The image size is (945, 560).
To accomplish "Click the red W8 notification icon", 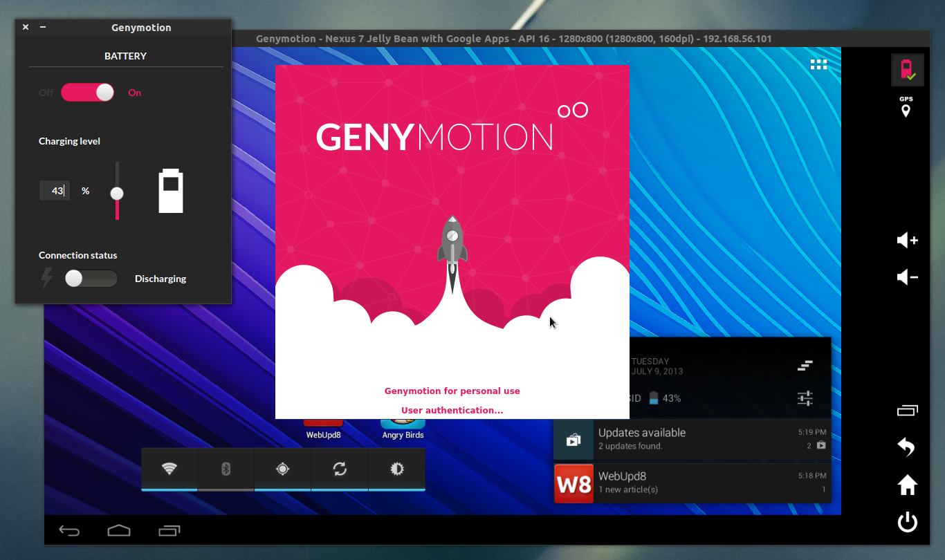I will (x=574, y=483).
